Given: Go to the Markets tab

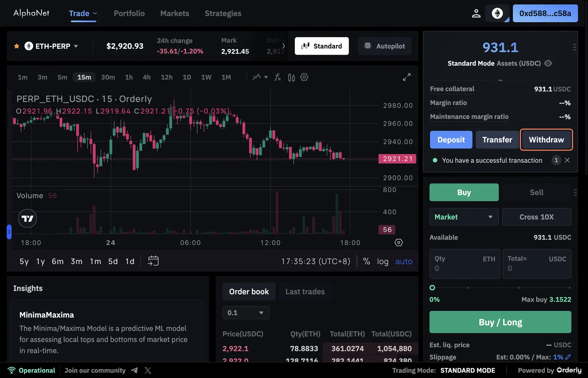Looking at the screenshot, I should (175, 13).
